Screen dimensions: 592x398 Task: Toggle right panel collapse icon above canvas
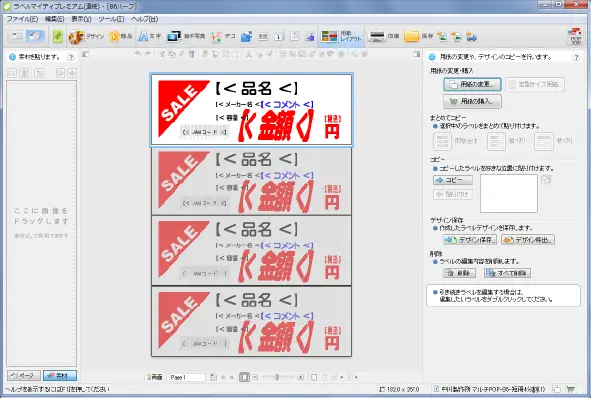point(416,54)
